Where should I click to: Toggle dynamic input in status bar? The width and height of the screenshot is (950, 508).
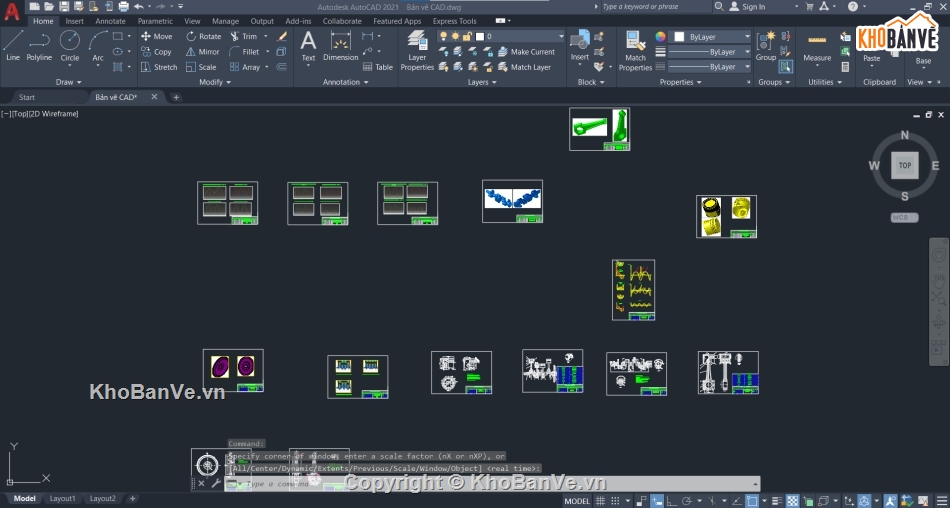pos(657,501)
